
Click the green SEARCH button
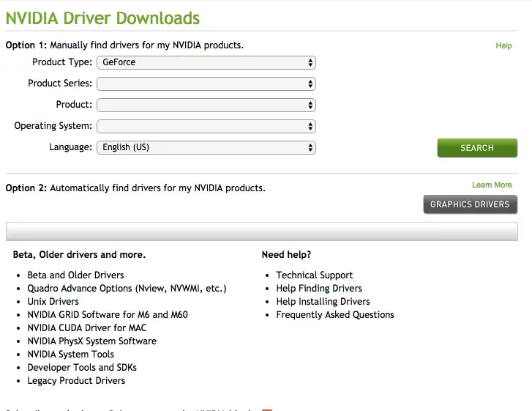coord(477,148)
